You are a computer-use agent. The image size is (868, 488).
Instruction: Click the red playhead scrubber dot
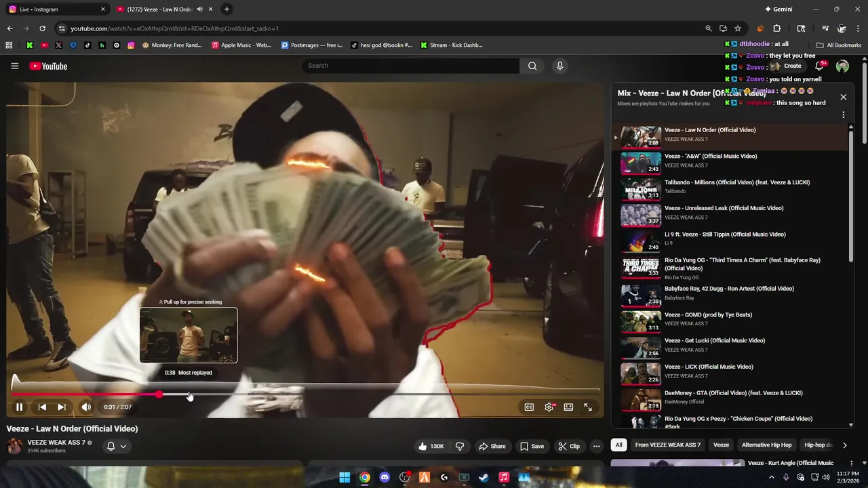coord(159,394)
